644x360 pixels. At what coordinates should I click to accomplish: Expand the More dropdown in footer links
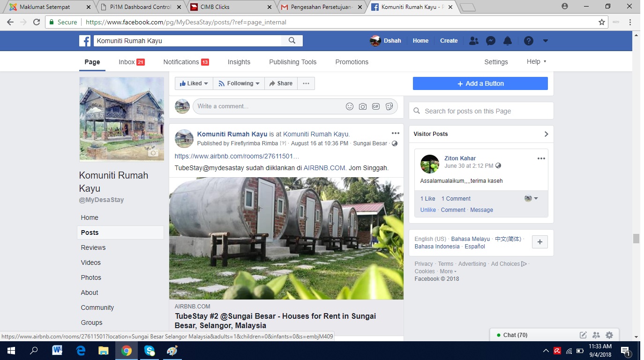pos(448,271)
